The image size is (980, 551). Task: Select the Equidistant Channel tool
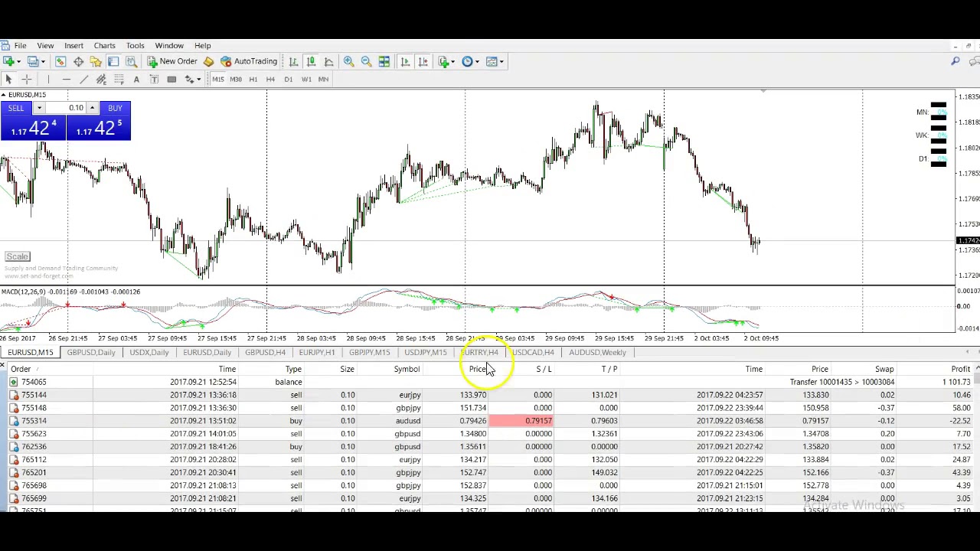(x=101, y=80)
